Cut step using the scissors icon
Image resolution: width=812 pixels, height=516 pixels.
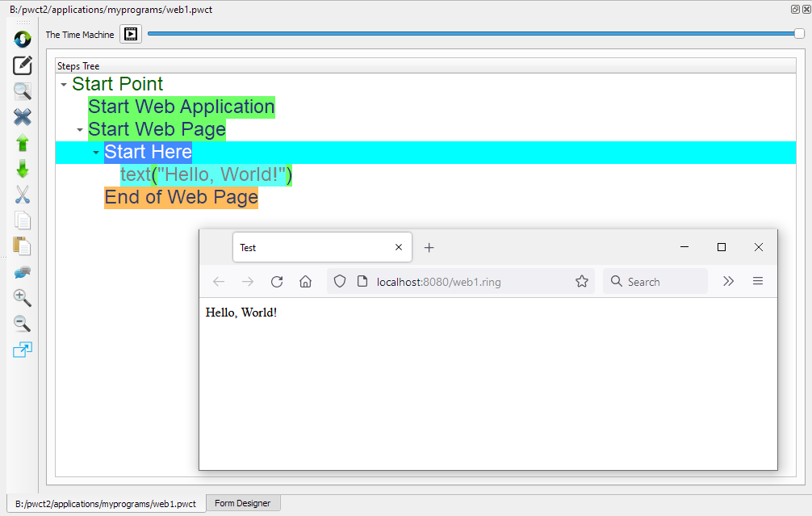coord(23,195)
